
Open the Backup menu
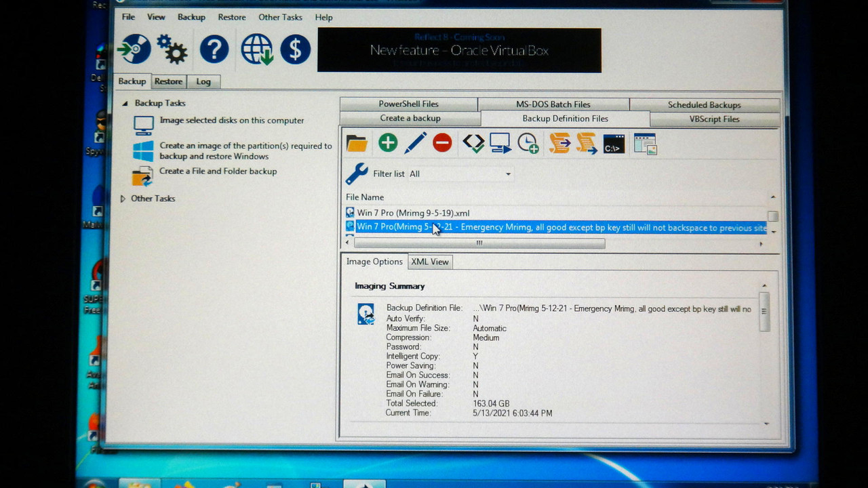click(191, 17)
